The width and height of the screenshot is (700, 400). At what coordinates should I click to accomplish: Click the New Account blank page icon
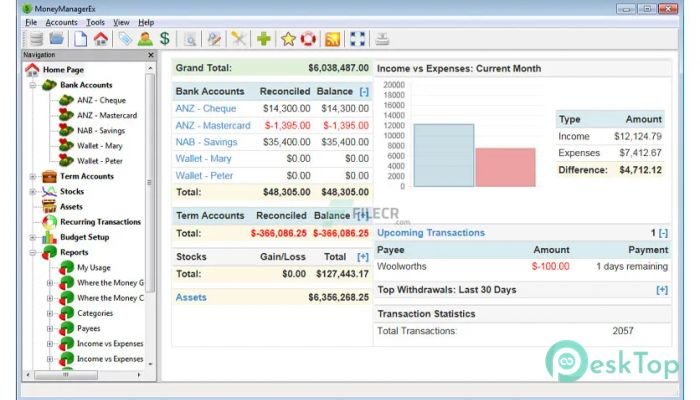pos(80,39)
